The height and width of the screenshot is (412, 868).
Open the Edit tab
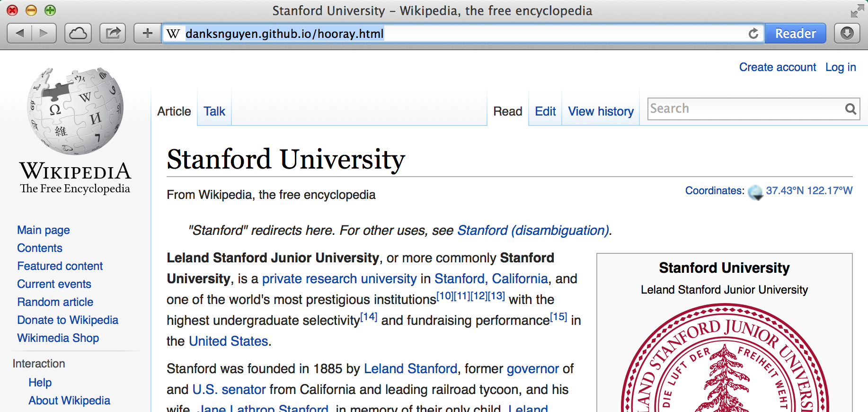(545, 111)
